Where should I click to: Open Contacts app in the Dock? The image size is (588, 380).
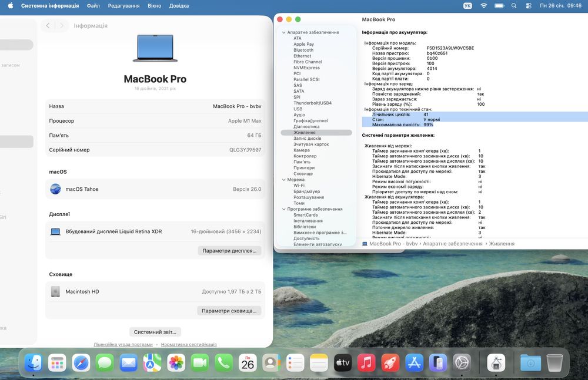pos(271,363)
